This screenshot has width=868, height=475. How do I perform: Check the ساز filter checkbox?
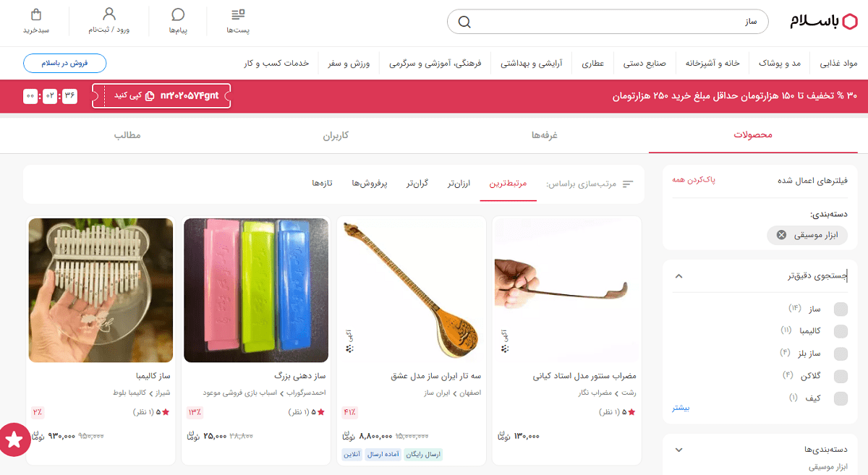pos(841,309)
